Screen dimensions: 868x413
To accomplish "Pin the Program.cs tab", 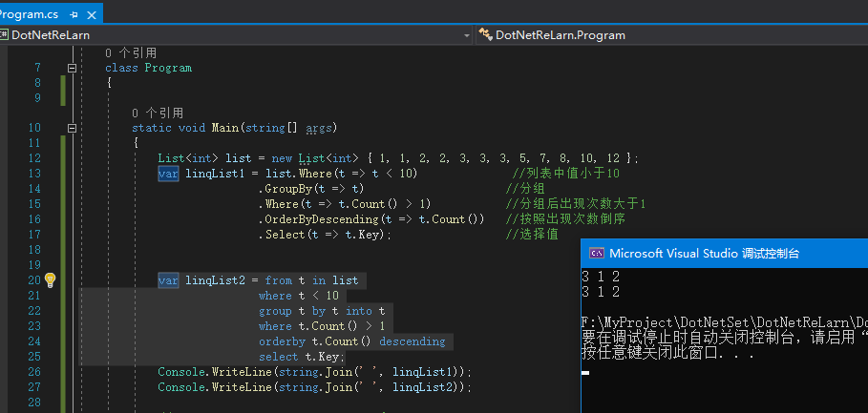I will [x=74, y=12].
